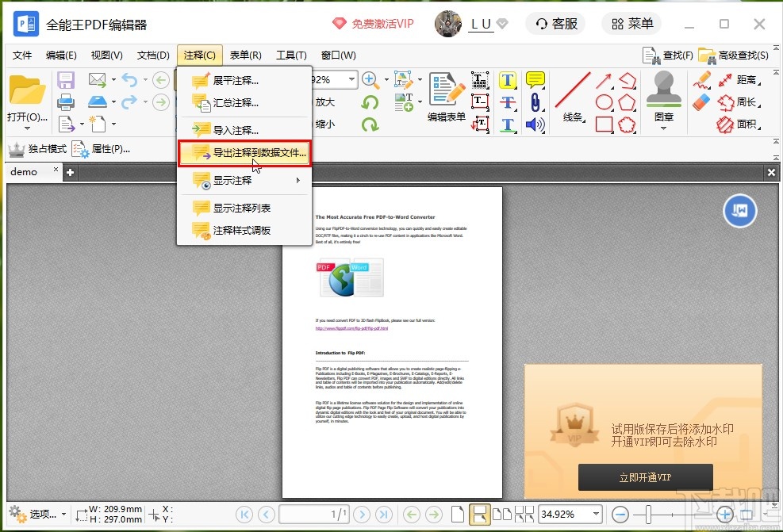
Task: Select the pencil freehand drawing tool
Action: (701, 80)
